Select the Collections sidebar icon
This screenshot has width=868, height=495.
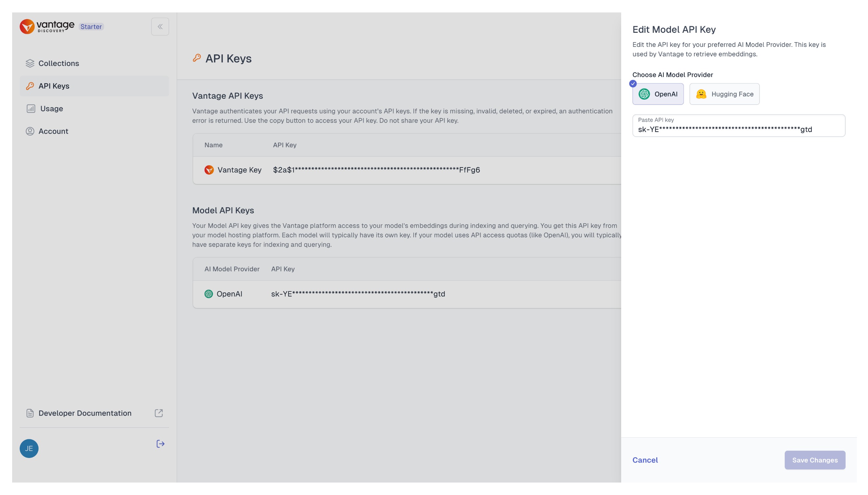[x=30, y=63]
